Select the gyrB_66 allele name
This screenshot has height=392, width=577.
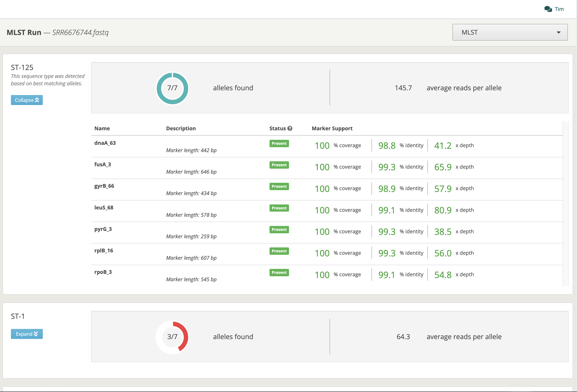pyautogui.click(x=104, y=186)
